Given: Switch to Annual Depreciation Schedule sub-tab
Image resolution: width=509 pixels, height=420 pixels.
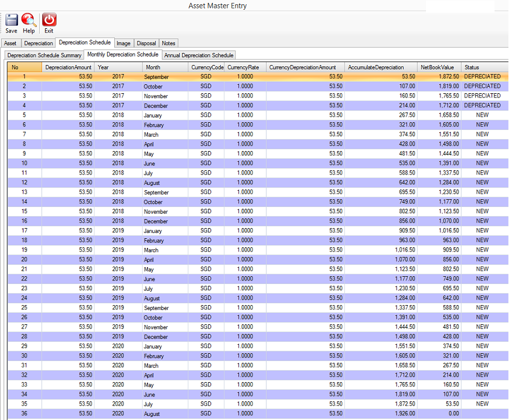Looking at the screenshot, I should coord(199,55).
